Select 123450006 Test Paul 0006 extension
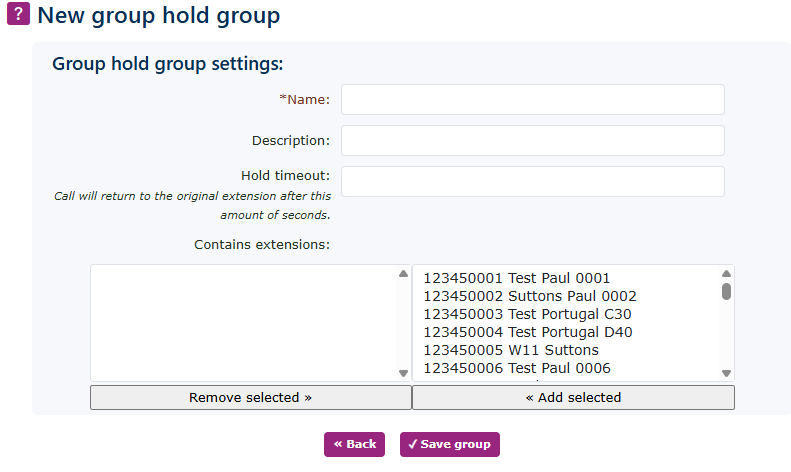 pyautogui.click(x=516, y=368)
